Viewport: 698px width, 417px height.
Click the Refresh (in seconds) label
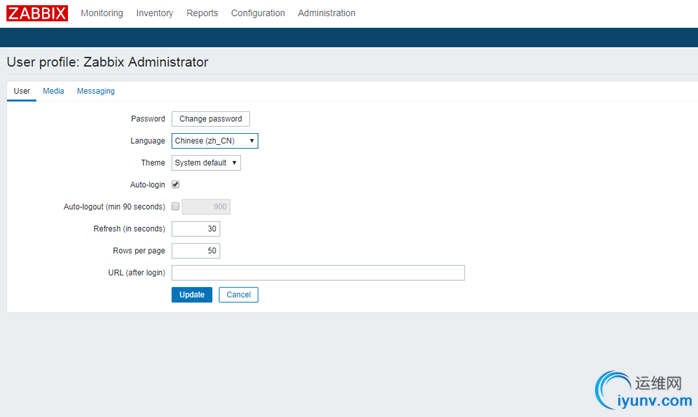click(x=129, y=229)
